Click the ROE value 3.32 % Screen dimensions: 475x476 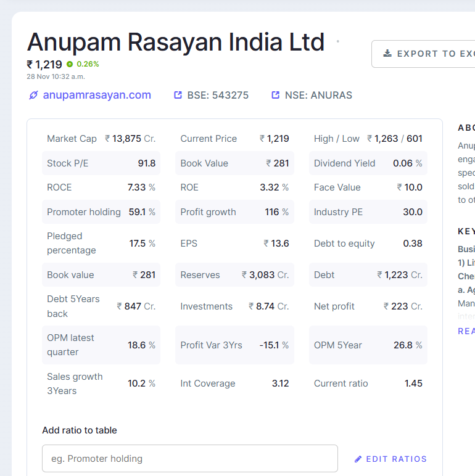tap(275, 187)
